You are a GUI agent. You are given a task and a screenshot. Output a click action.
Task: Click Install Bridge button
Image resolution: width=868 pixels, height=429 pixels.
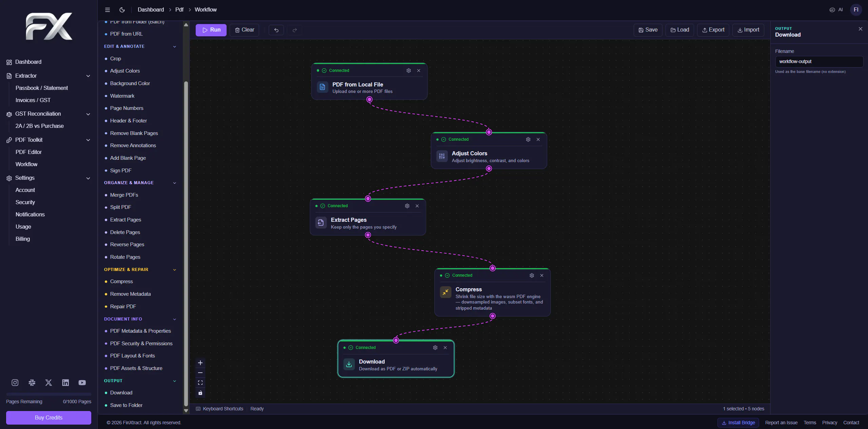(738, 423)
